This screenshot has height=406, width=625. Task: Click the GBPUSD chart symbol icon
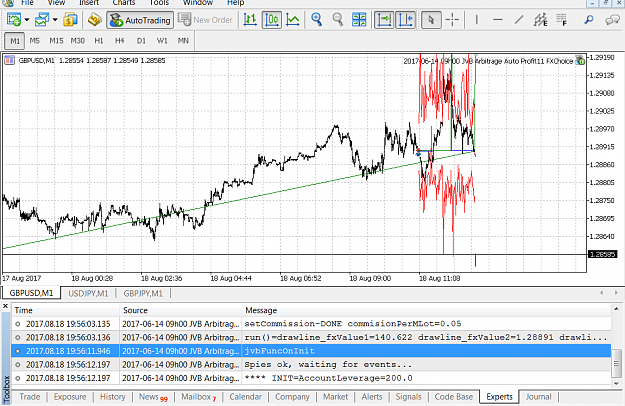coord(10,61)
